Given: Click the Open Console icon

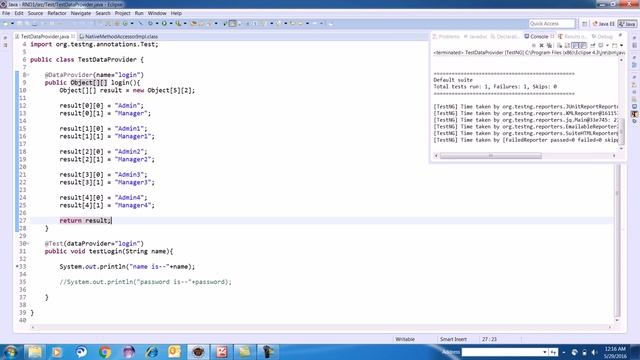Looking at the screenshot, I should click(x=614, y=46).
